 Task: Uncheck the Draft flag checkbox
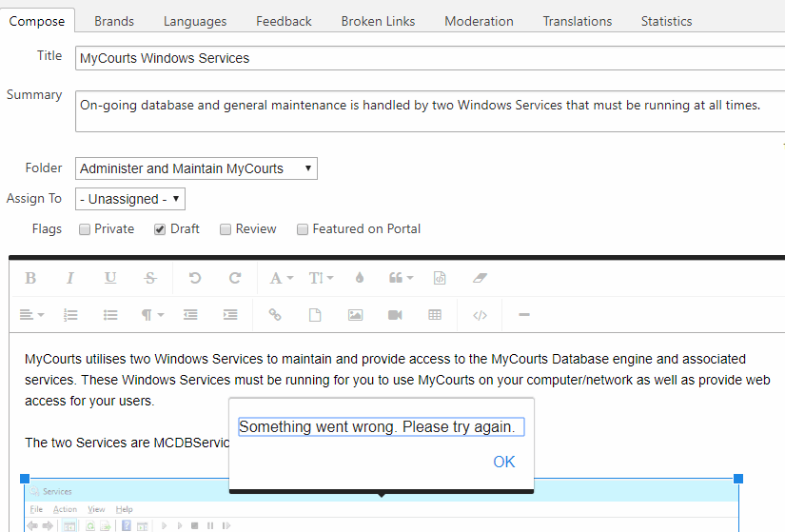[x=160, y=229]
